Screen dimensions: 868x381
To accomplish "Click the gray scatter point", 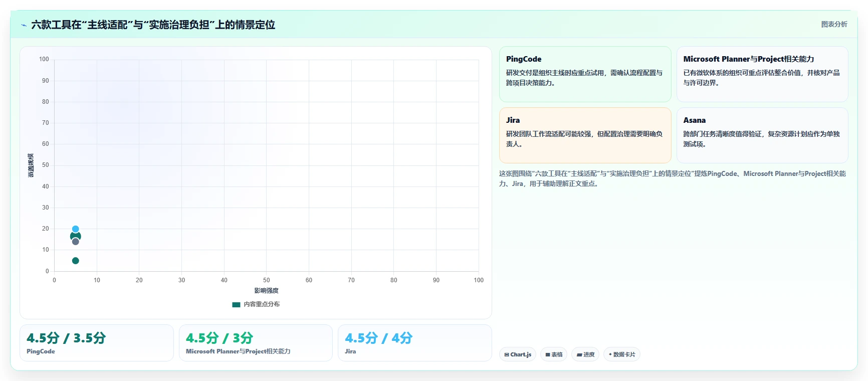I will click(x=75, y=242).
